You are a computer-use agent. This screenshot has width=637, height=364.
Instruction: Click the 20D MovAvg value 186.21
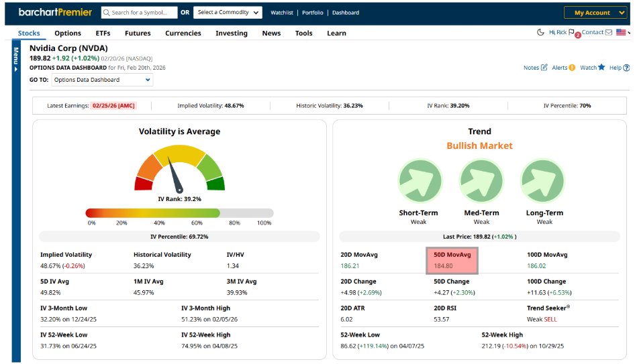tap(350, 266)
